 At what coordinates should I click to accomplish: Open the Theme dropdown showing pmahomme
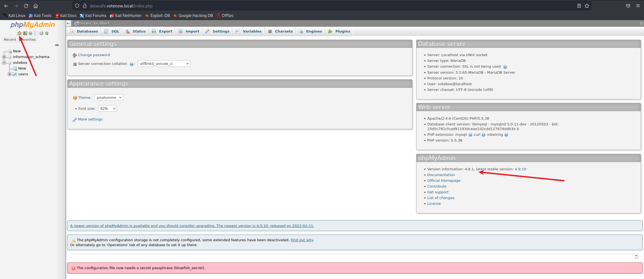point(109,98)
